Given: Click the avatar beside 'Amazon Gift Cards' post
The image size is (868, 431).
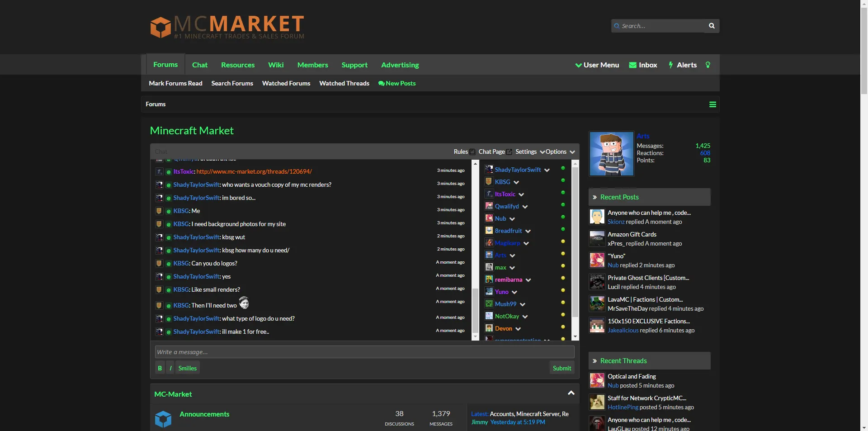Looking at the screenshot, I should pos(597,238).
